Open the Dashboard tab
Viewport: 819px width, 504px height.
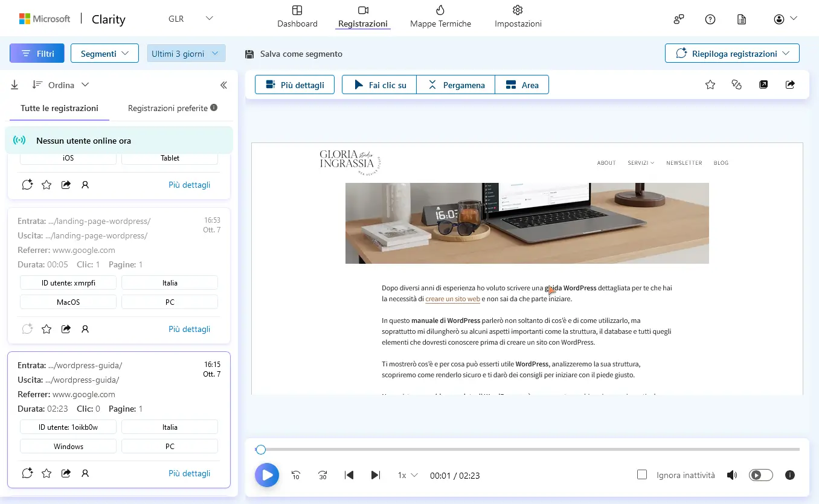pyautogui.click(x=297, y=17)
